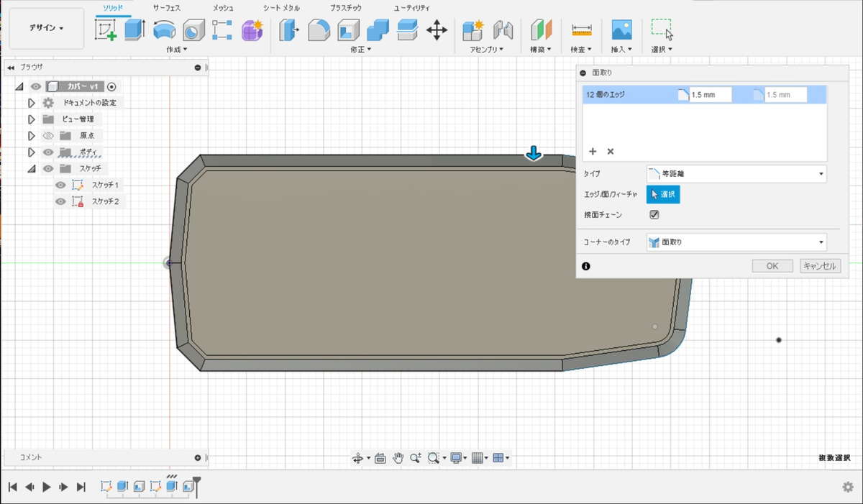Select the Shell tool
Viewport: 863px width, 504px height.
coord(349,29)
